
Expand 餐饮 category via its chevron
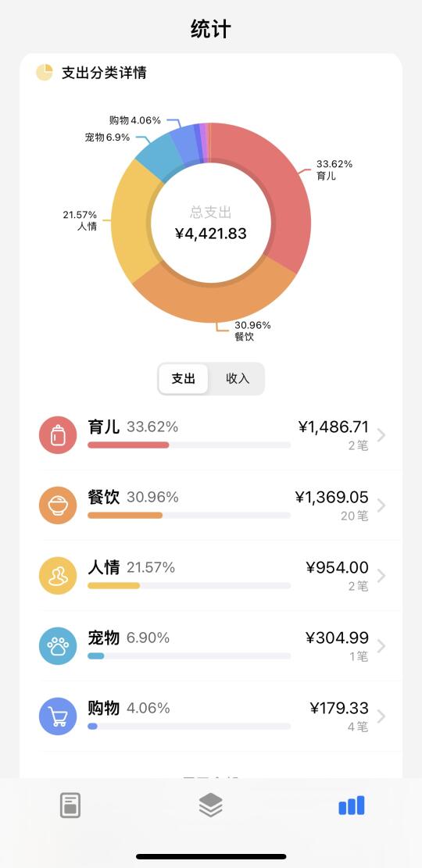(381, 505)
